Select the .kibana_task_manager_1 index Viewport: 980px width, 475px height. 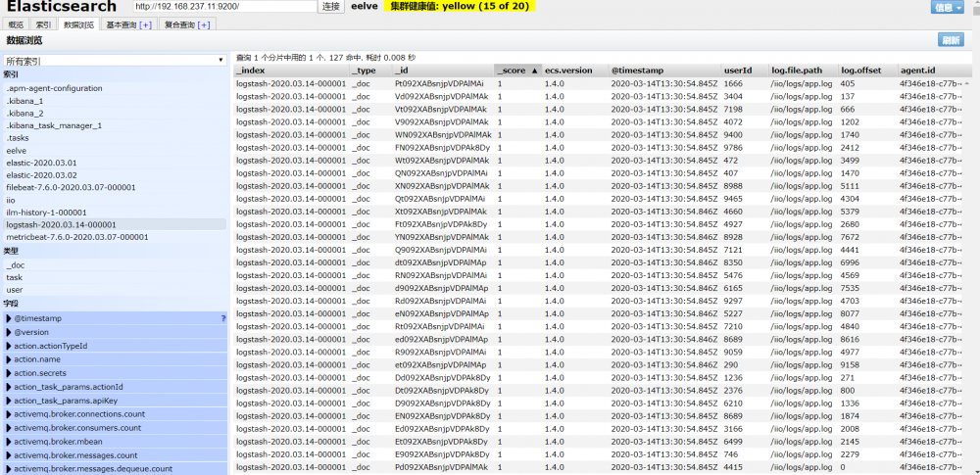point(115,125)
